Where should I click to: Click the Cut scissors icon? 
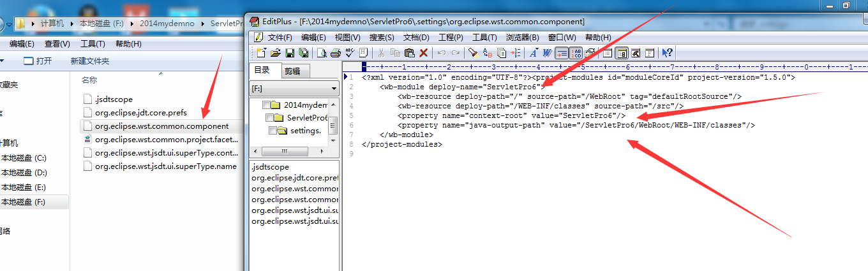(381, 52)
